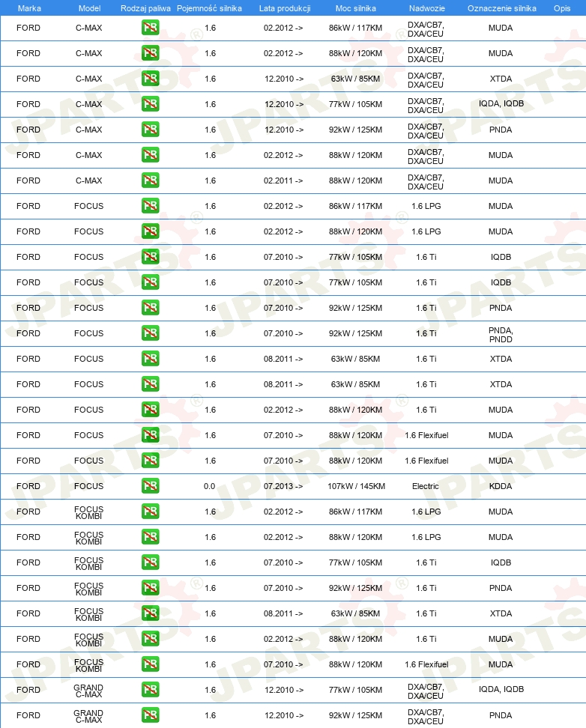Click fuel icon in C-MAX PNDA 92kW row
586x728 pixels.
coord(150,130)
